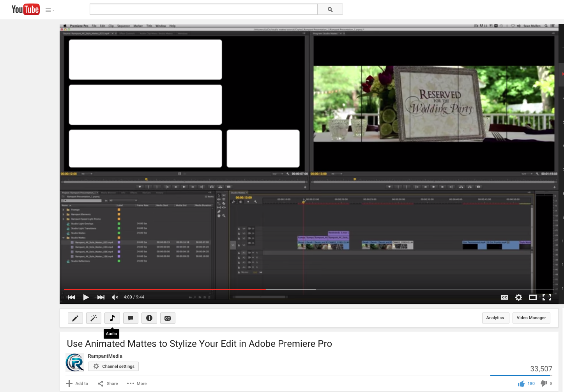Open the Add to menu
The height and width of the screenshot is (392, 564).
(77, 383)
